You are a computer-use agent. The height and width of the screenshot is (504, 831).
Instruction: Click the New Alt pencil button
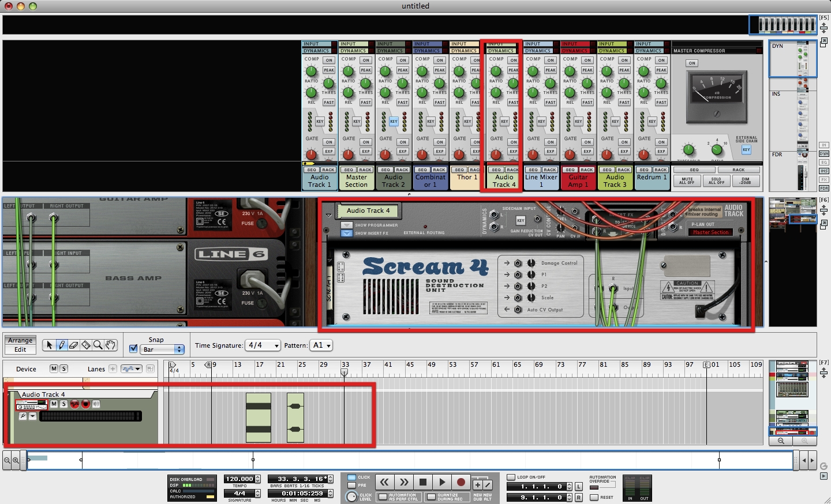click(487, 485)
